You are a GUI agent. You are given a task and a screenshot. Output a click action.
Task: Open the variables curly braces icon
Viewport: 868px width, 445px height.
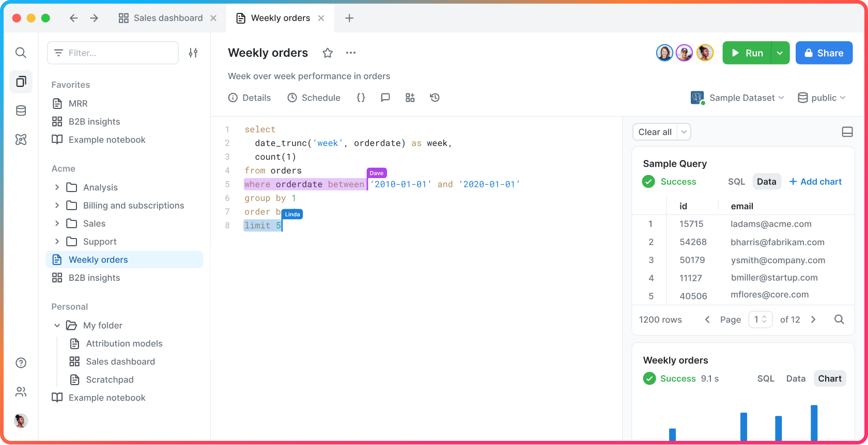361,98
